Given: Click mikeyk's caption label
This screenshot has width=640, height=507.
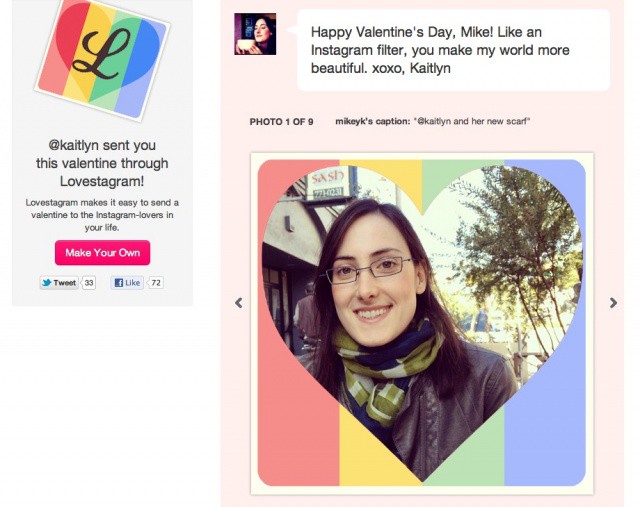Looking at the screenshot, I should point(372,121).
